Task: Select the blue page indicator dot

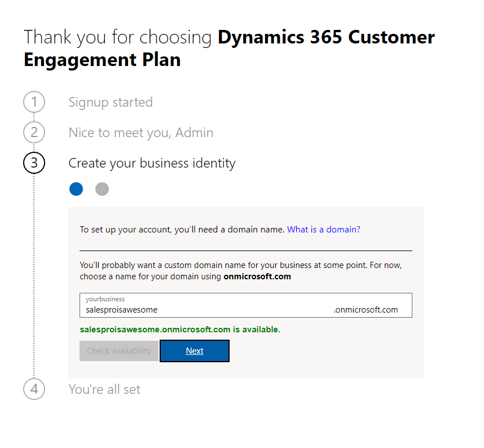Action: tap(76, 189)
